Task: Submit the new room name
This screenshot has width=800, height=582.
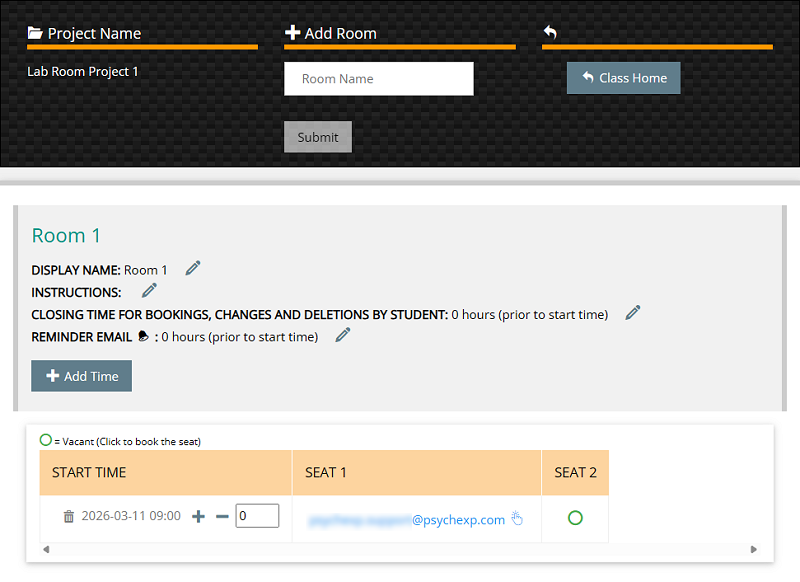Action: click(x=318, y=137)
